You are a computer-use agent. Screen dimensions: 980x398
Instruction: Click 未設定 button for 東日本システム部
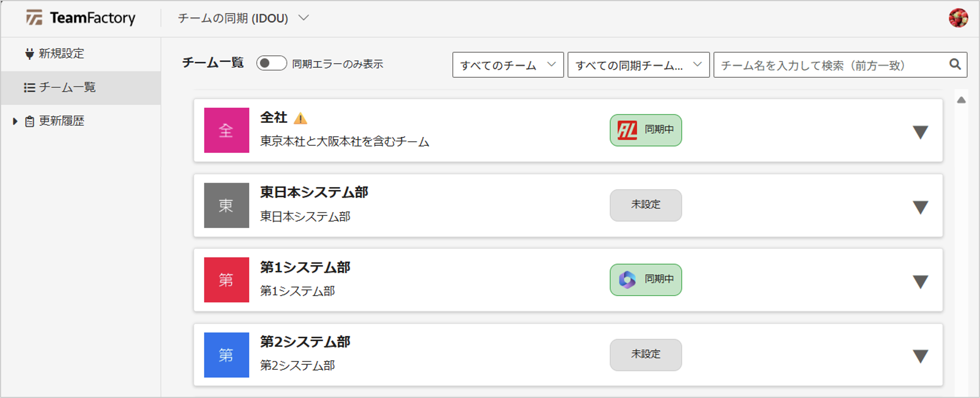[x=645, y=205]
